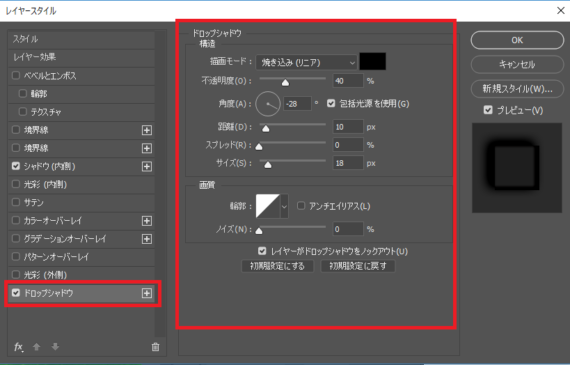Click plus icon beside second 境界線 row
570x365 pixels.
pyautogui.click(x=147, y=148)
